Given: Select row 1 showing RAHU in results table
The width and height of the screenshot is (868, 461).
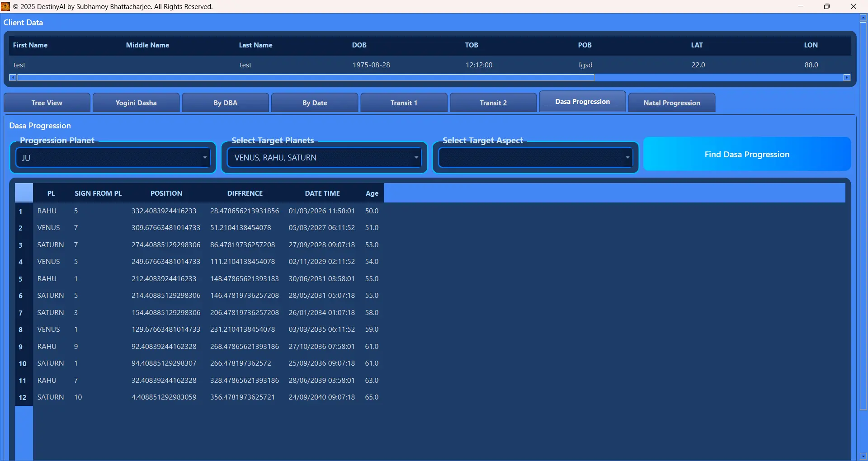Looking at the screenshot, I should pos(47,211).
